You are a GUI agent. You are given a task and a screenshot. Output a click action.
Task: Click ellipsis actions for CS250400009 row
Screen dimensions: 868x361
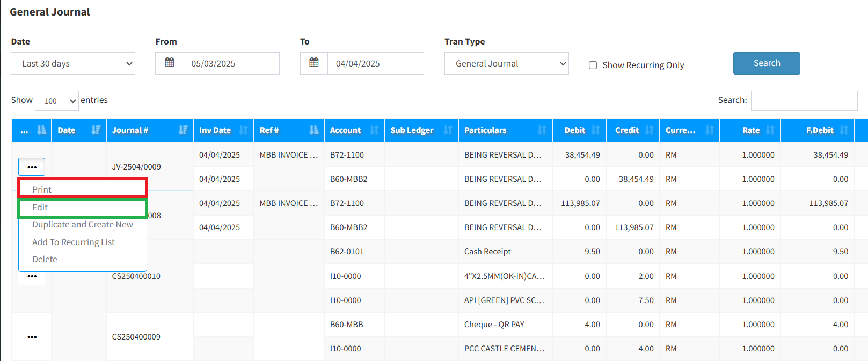tap(32, 337)
